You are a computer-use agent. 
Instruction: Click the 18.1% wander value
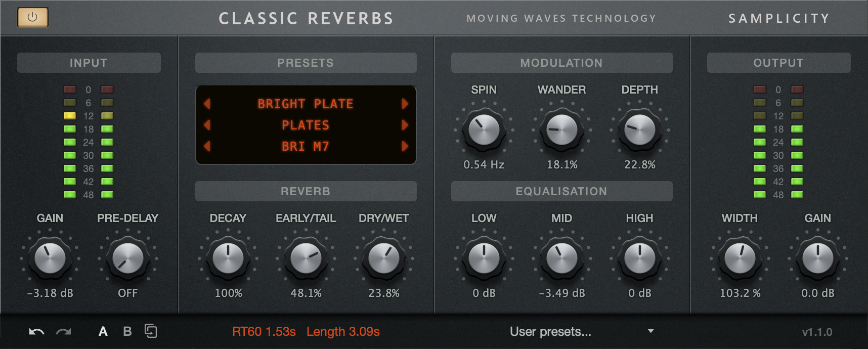pyautogui.click(x=562, y=165)
